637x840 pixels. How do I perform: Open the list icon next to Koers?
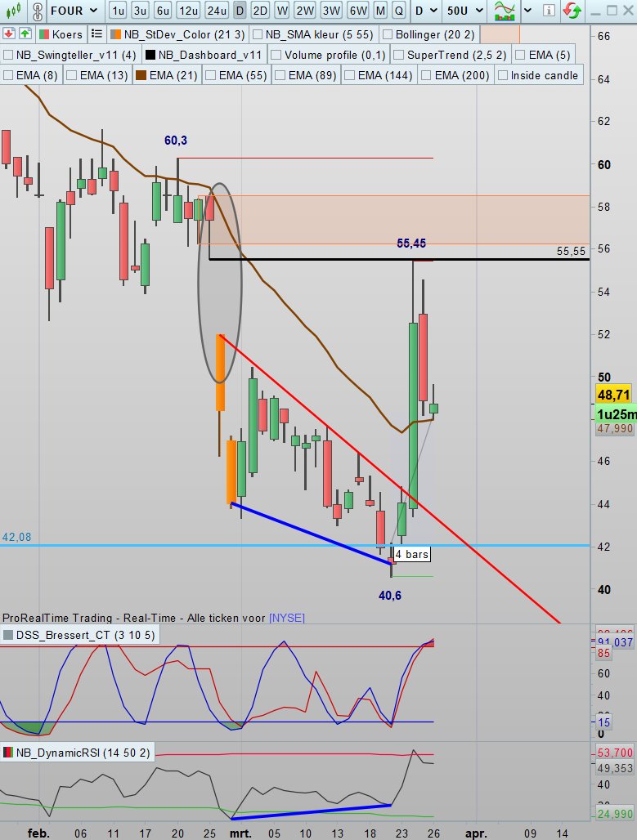click(96, 34)
